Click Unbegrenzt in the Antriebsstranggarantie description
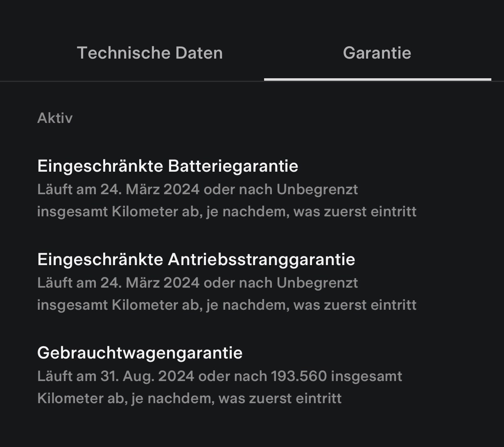This screenshot has height=447, width=504. click(317, 283)
